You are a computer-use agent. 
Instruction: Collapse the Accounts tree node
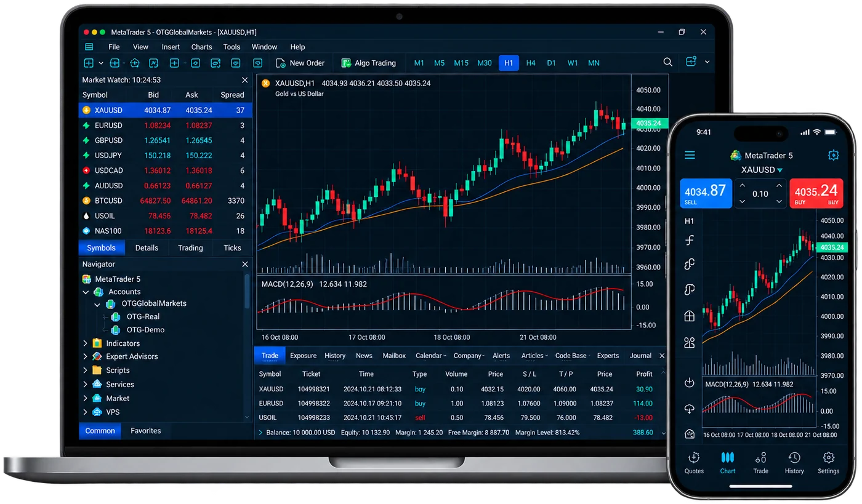[86, 292]
